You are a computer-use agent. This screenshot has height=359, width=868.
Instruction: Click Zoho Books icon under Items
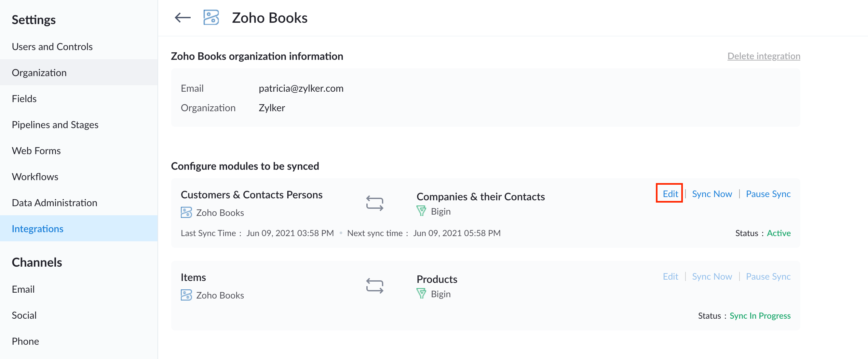[x=186, y=295]
